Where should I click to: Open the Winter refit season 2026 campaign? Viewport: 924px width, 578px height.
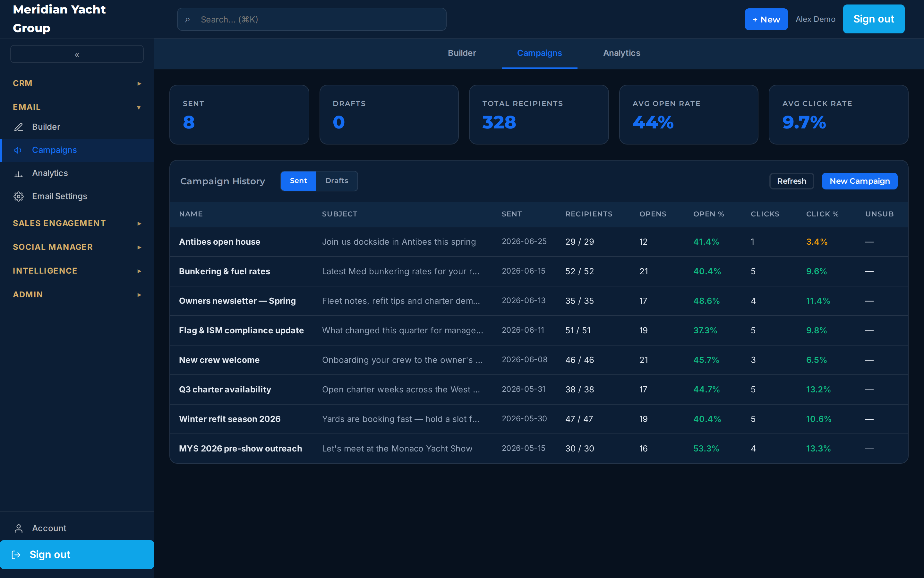point(229,419)
